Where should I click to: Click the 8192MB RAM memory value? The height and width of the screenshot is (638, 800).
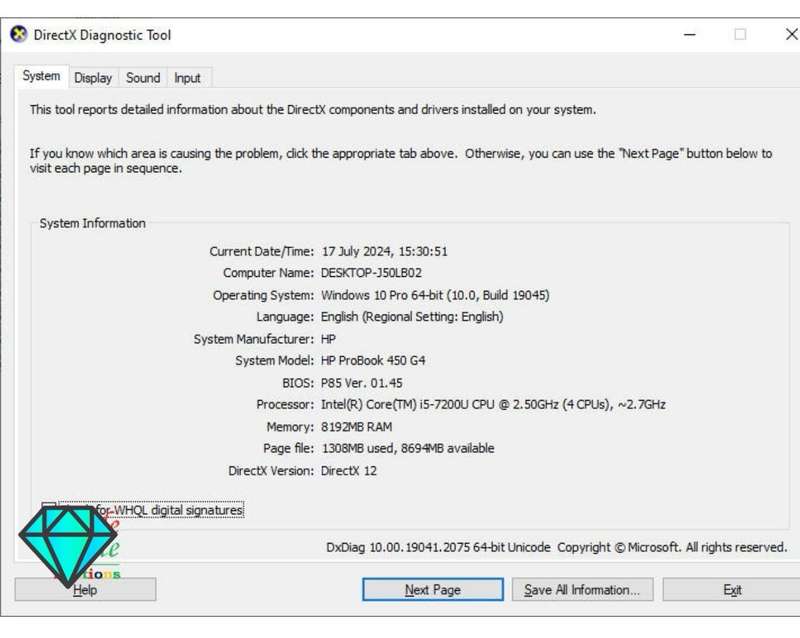tap(357, 427)
